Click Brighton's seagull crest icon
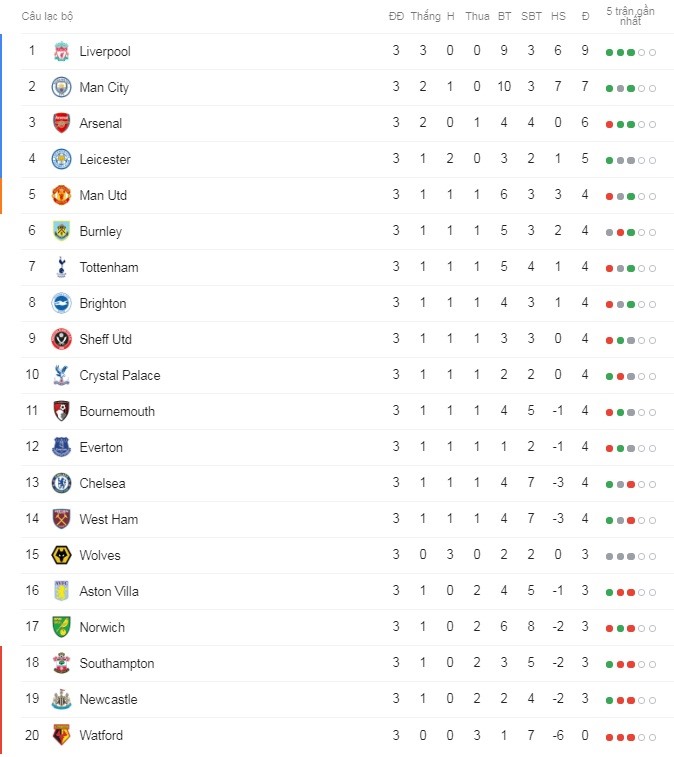This screenshot has height=757, width=674. click(61, 303)
